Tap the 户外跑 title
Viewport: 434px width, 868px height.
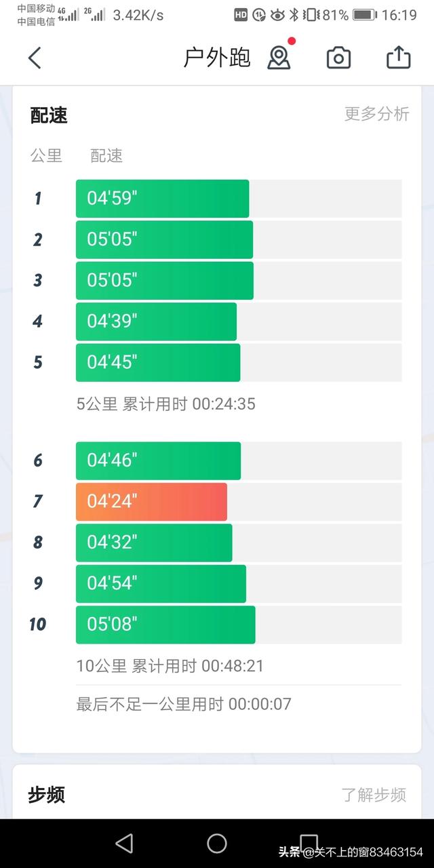pos(217,58)
